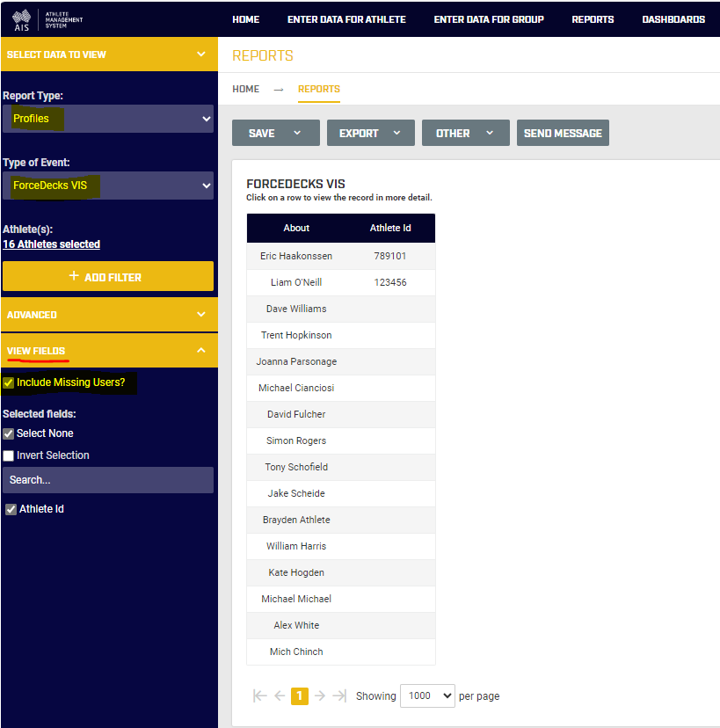The width and height of the screenshot is (720, 728).
Task: Jump to last page arrow
Action: tap(340, 695)
